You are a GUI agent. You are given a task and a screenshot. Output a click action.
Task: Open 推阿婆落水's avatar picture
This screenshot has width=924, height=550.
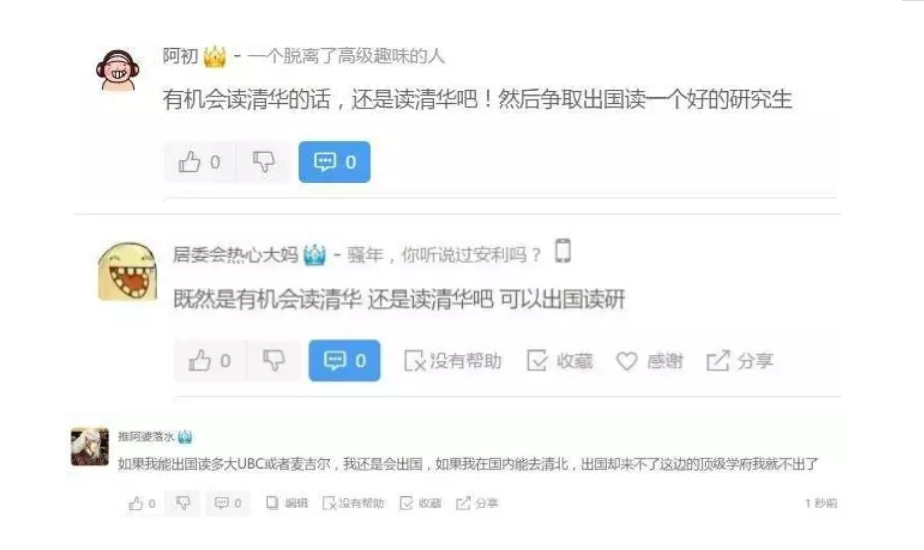click(90, 447)
